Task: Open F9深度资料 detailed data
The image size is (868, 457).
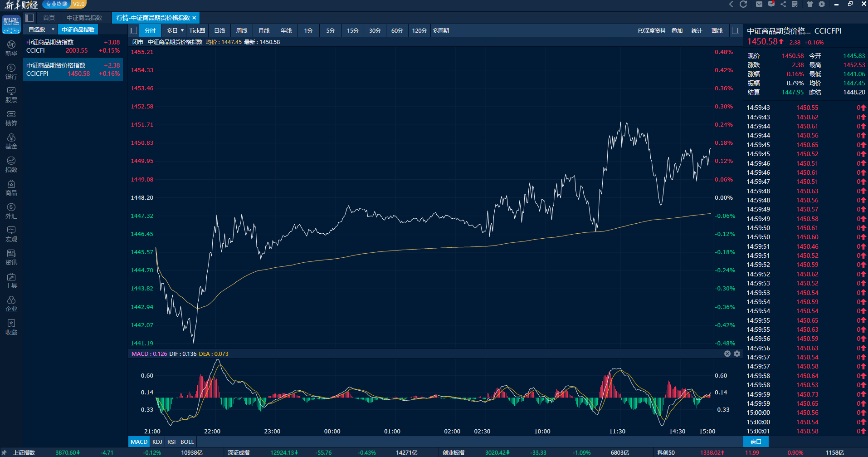Action: (652, 30)
